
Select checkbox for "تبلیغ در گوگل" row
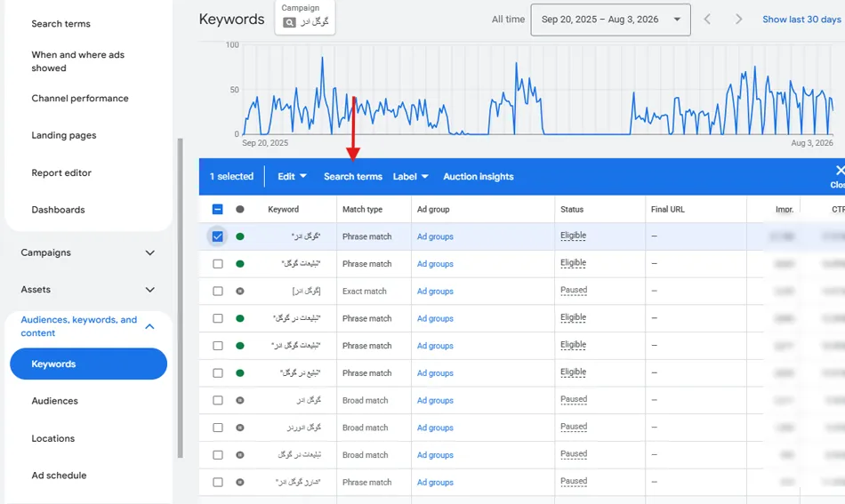coord(217,372)
